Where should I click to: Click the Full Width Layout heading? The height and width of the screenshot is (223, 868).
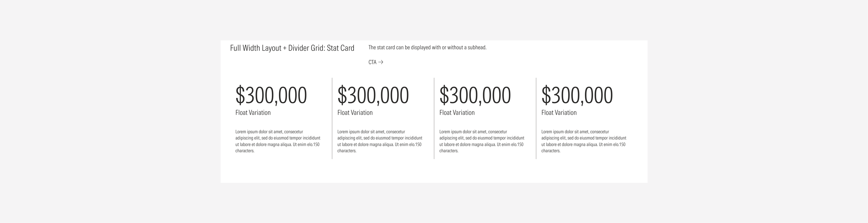292,48
